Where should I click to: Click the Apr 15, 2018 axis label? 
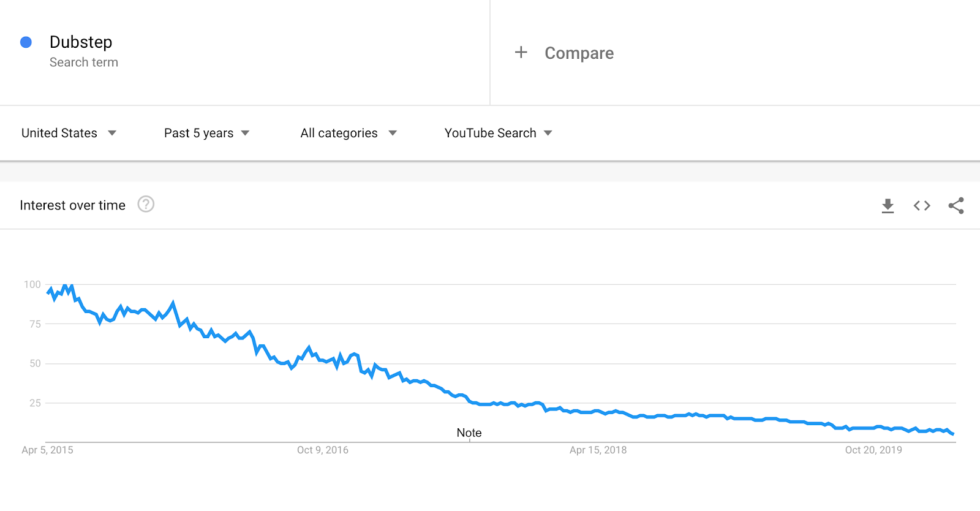click(x=598, y=450)
